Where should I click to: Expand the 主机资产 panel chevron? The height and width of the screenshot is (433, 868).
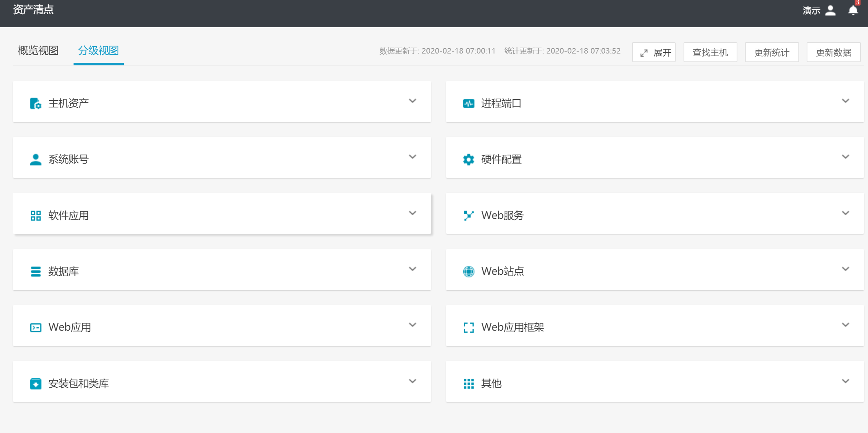pyautogui.click(x=412, y=101)
